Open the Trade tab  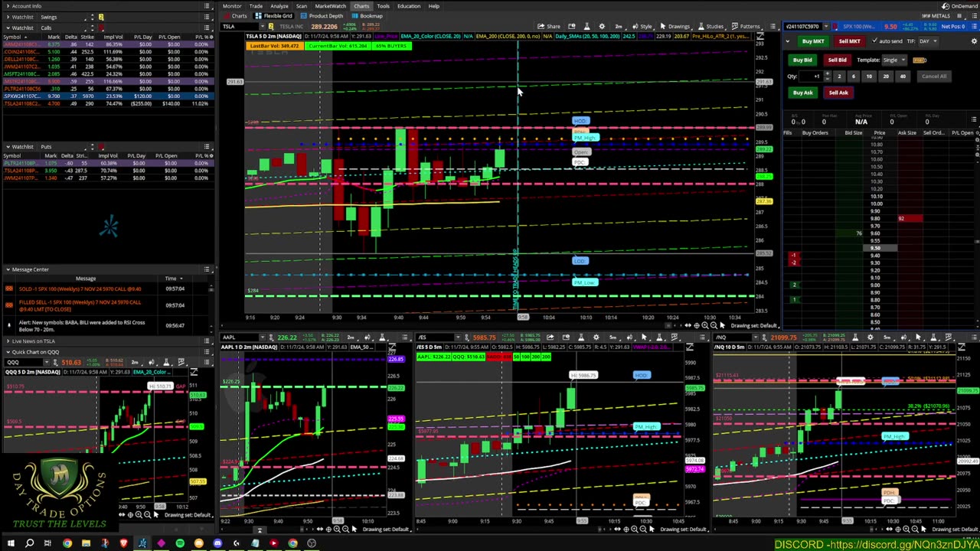point(256,6)
